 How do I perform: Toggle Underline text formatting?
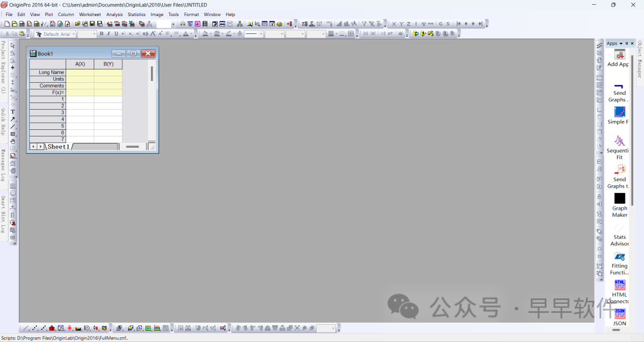click(116, 34)
